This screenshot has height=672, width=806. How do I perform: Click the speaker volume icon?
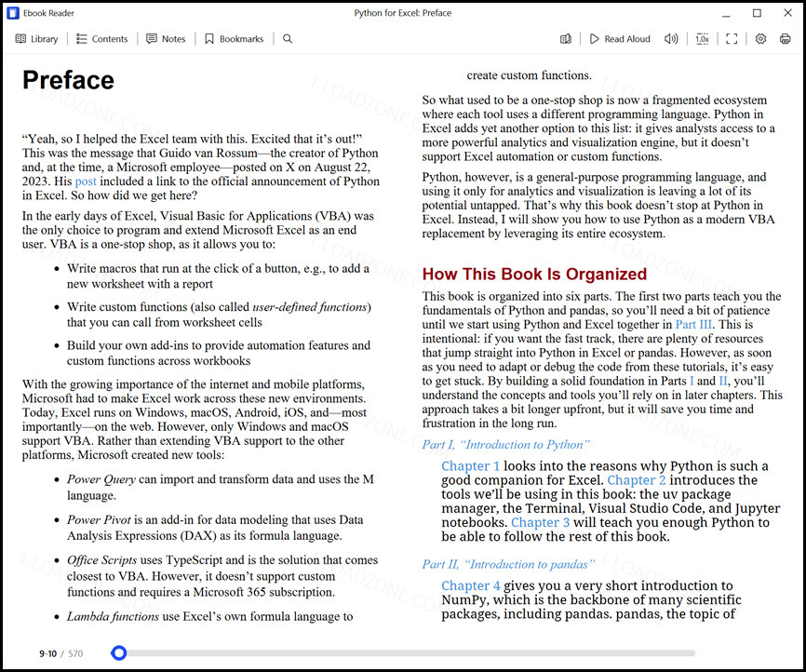pos(671,38)
